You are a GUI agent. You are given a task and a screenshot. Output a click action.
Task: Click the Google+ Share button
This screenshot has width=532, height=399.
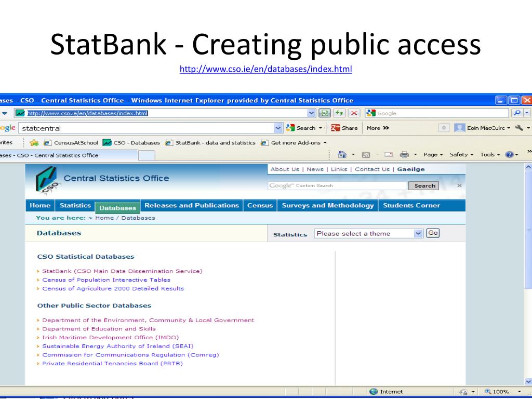click(x=344, y=128)
